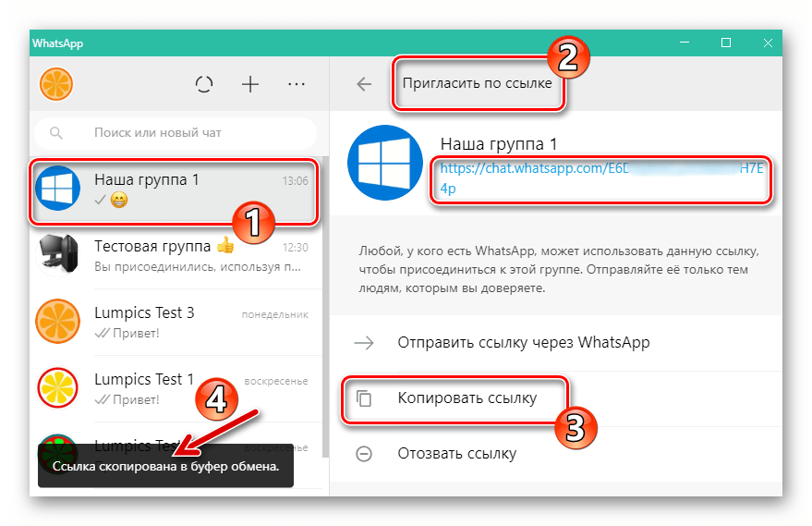Click the "понедельник" date of Lumpics Test 3
This screenshot has width=812, height=526.
[275, 314]
